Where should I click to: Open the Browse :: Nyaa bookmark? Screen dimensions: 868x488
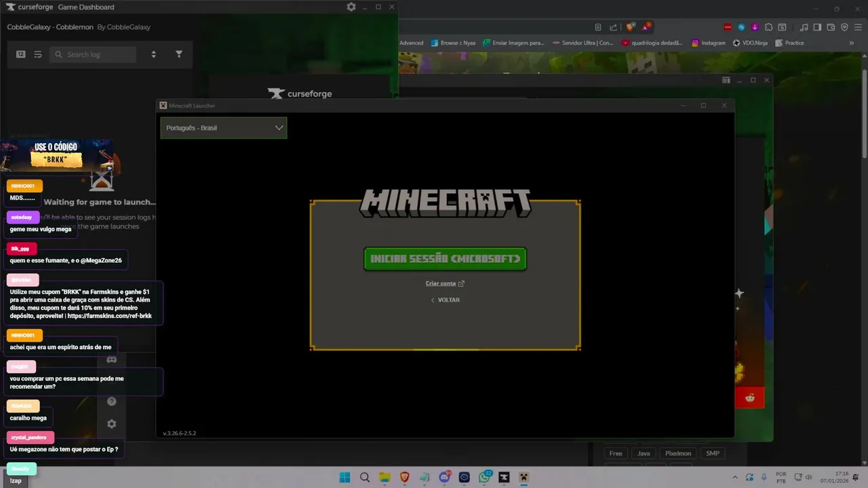click(453, 43)
